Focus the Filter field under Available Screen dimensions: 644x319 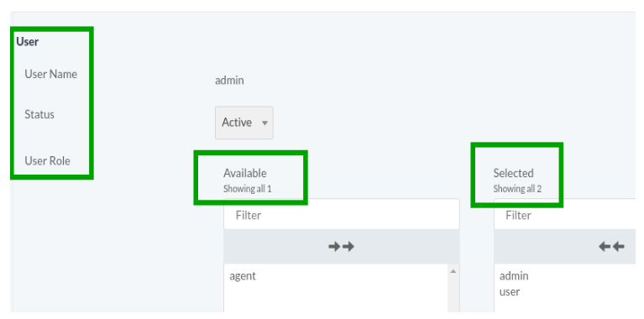click(x=341, y=214)
